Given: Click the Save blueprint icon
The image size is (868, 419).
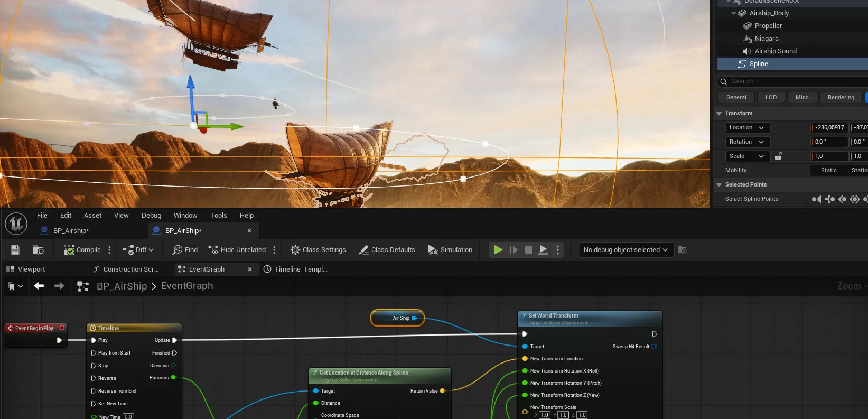Looking at the screenshot, I should pyautogui.click(x=15, y=250).
